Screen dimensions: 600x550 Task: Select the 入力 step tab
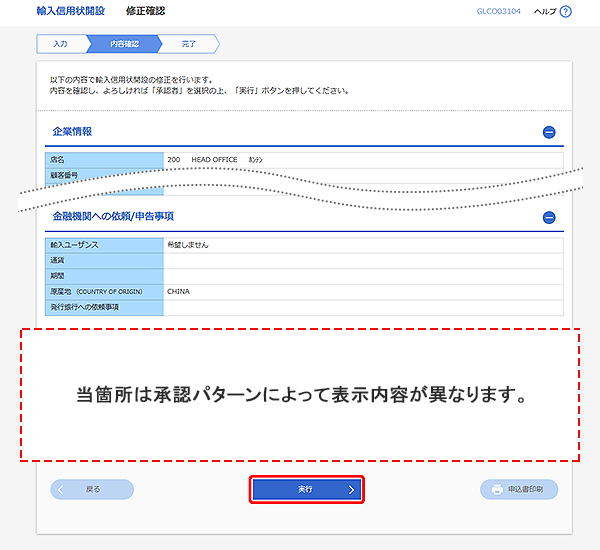coord(61,44)
